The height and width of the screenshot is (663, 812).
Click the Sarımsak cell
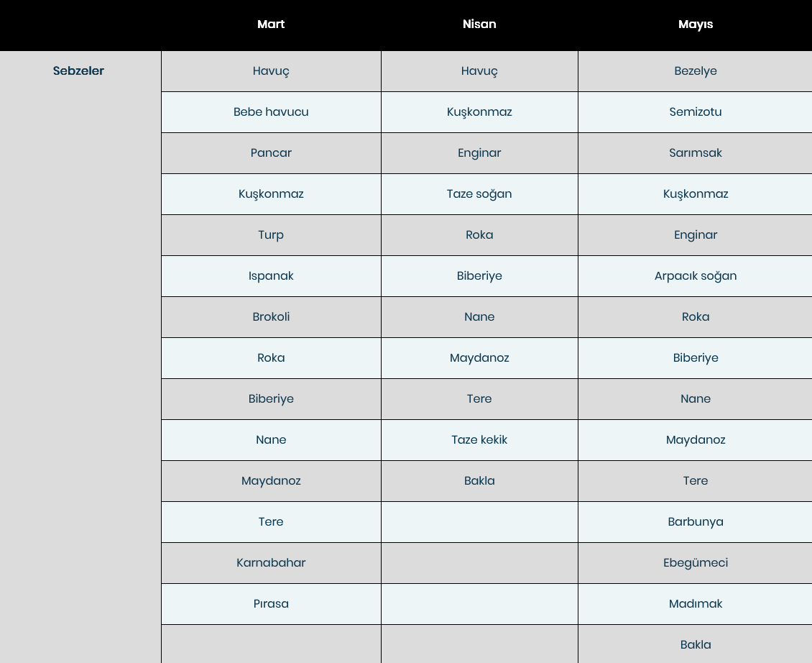pyautogui.click(x=695, y=153)
